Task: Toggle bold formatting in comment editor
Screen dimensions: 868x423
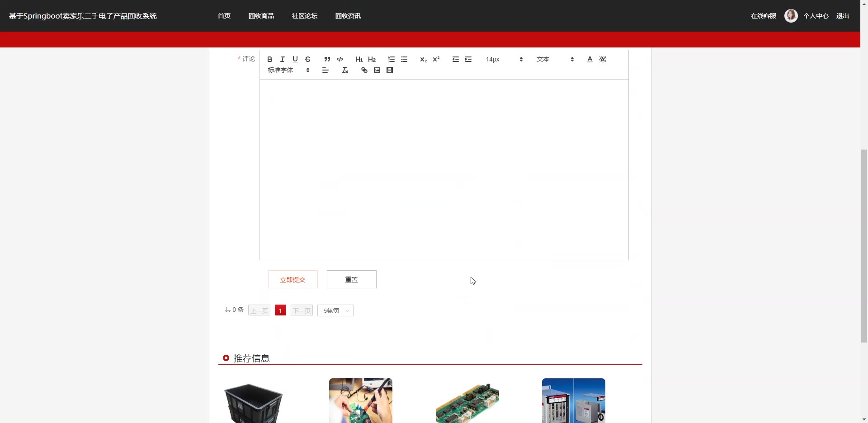Action: coord(270,59)
